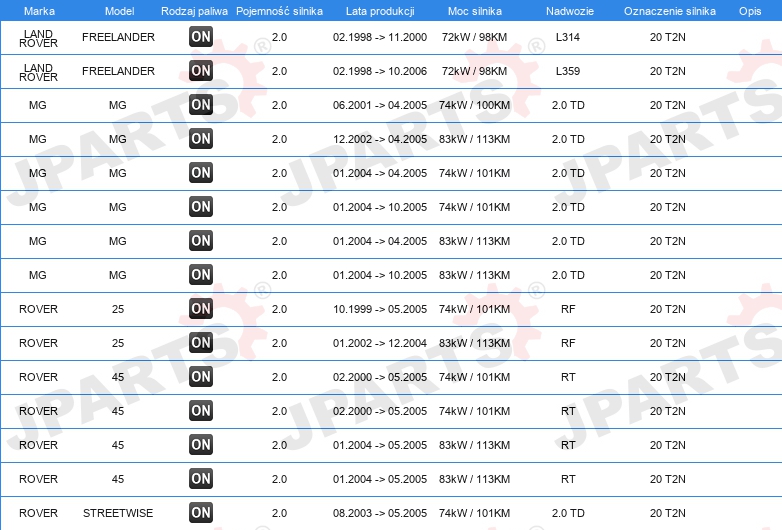The width and height of the screenshot is (782, 530).
Task: Click the Lata produkcji header
Action: click(x=380, y=11)
